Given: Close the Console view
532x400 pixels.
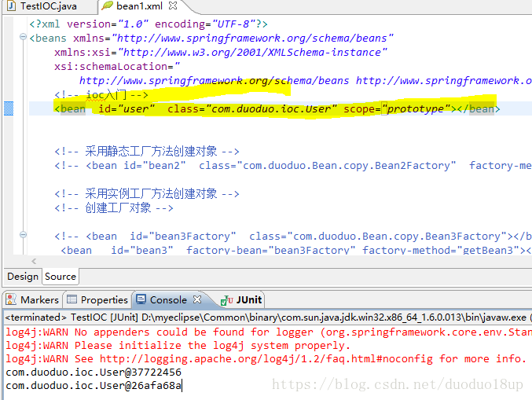Looking at the screenshot, I should coord(197,299).
